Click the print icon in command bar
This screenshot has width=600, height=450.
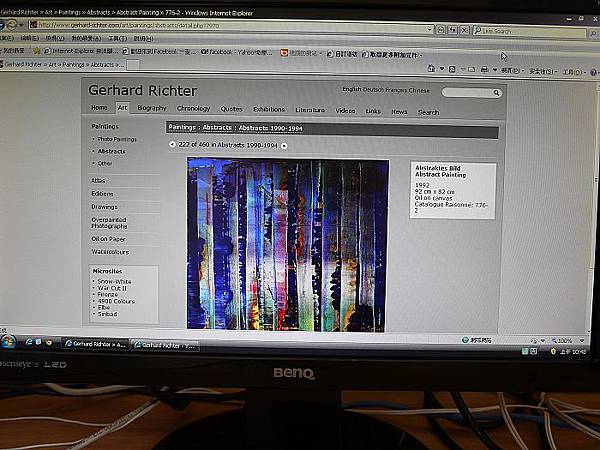(x=484, y=70)
